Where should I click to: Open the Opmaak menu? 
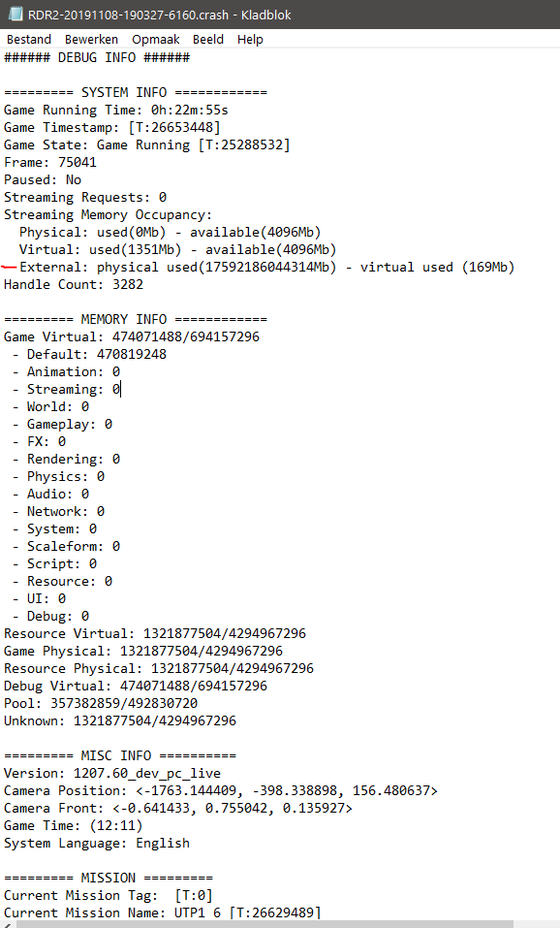156,40
